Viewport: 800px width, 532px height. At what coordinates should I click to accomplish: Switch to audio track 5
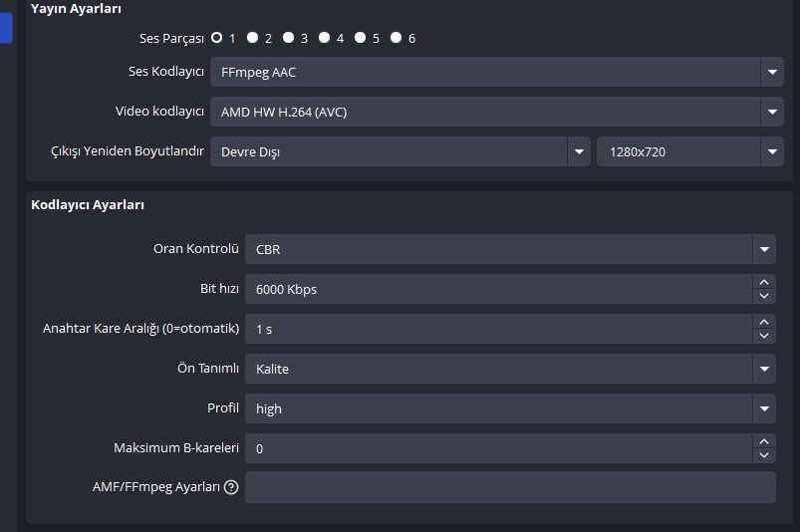point(360,38)
